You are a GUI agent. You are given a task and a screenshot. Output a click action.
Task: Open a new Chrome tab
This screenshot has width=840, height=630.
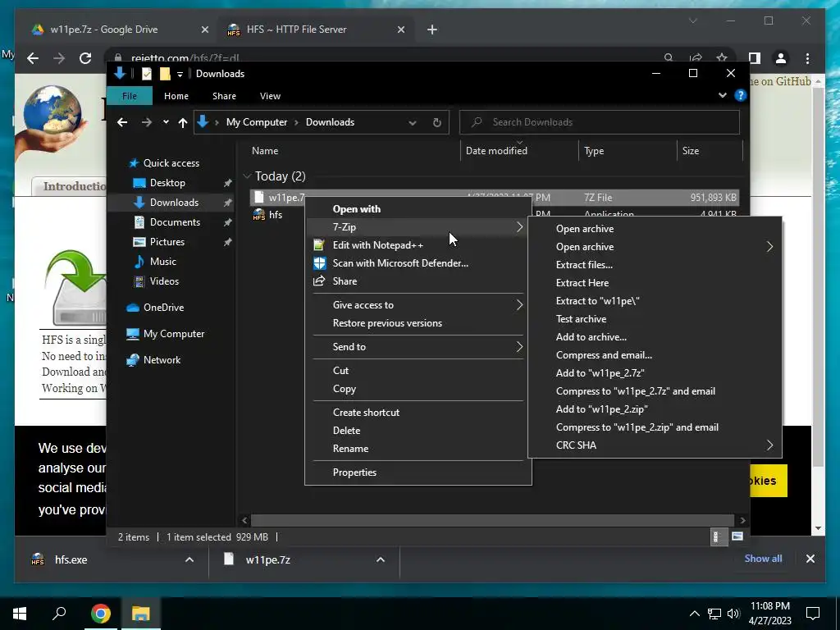pos(432,30)
